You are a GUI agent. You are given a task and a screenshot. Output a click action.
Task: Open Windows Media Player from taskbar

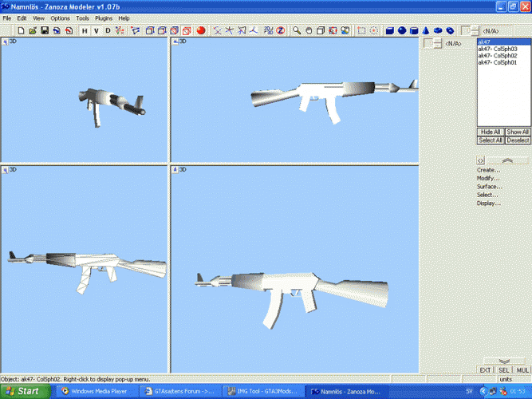point(95,391)
